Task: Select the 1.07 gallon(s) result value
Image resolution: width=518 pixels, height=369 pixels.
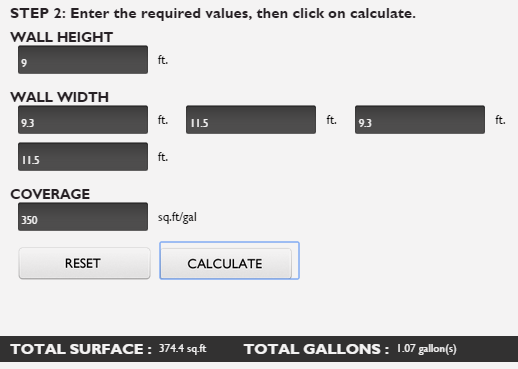Action: 426,349
